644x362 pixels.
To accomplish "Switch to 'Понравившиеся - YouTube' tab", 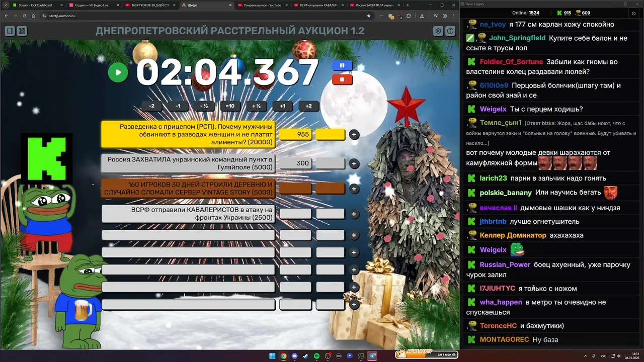I will pos(261,5).
